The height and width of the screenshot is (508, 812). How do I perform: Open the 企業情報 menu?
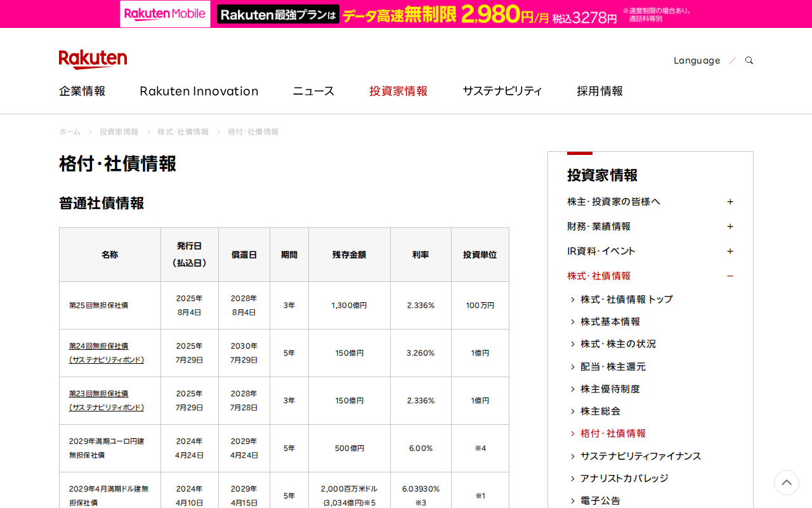(82, 91)
